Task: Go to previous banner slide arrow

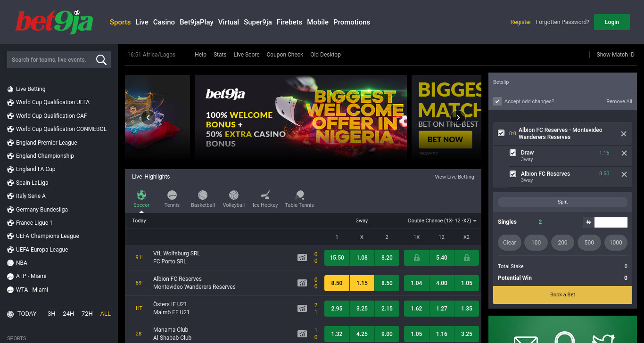Action: click(148, 117)
